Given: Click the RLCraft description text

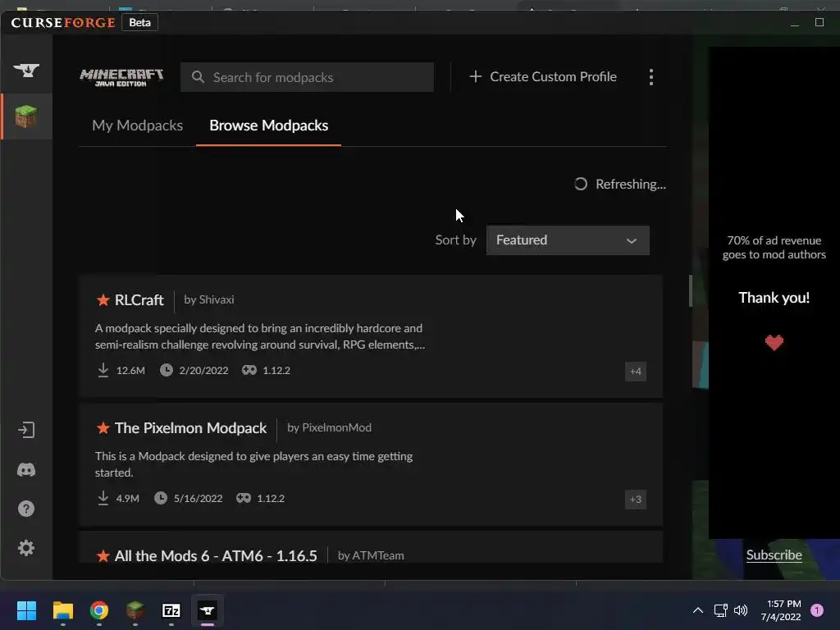Looking at the screenshot, I should click(x=260, y=336).
